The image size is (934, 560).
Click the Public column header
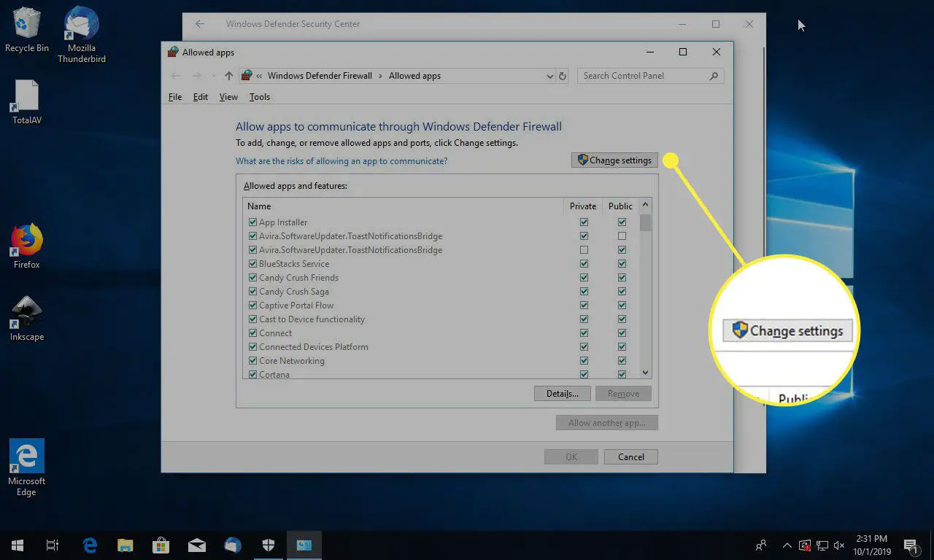pyautogui.click(x=621, y=206)
